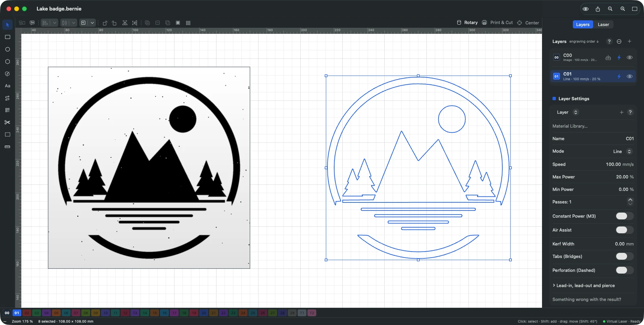Select the T1 tool layer swatch
This screenshot has width=644, height=325.
click(x=302, y=313)
